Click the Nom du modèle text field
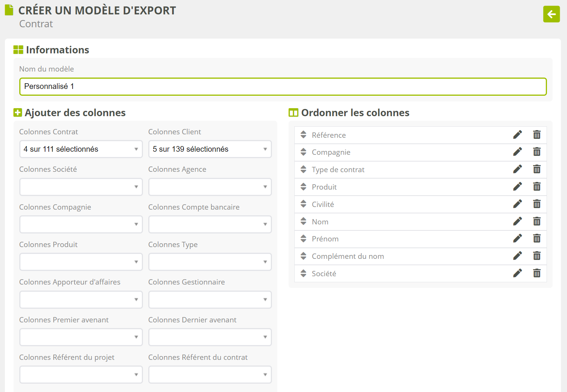 pos(283,87)
